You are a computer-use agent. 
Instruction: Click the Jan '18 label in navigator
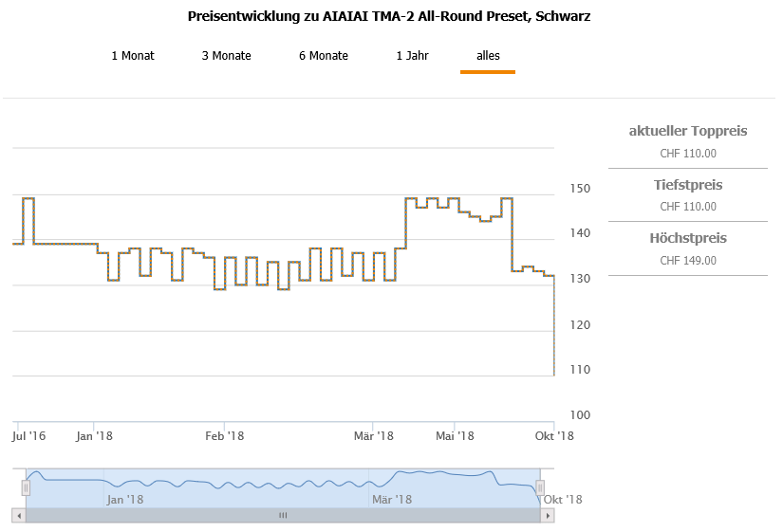coord(124,499)
